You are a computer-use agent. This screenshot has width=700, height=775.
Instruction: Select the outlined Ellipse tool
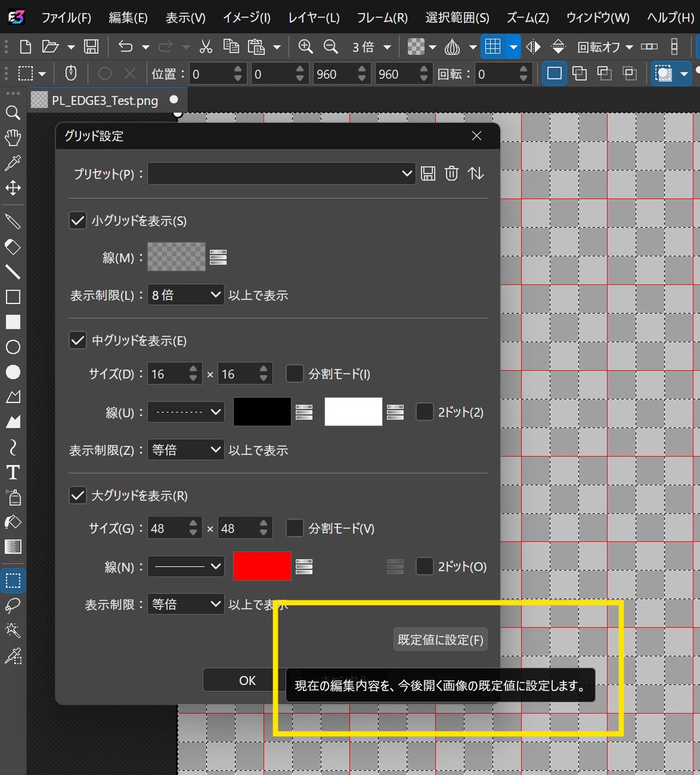coord(13,347)
